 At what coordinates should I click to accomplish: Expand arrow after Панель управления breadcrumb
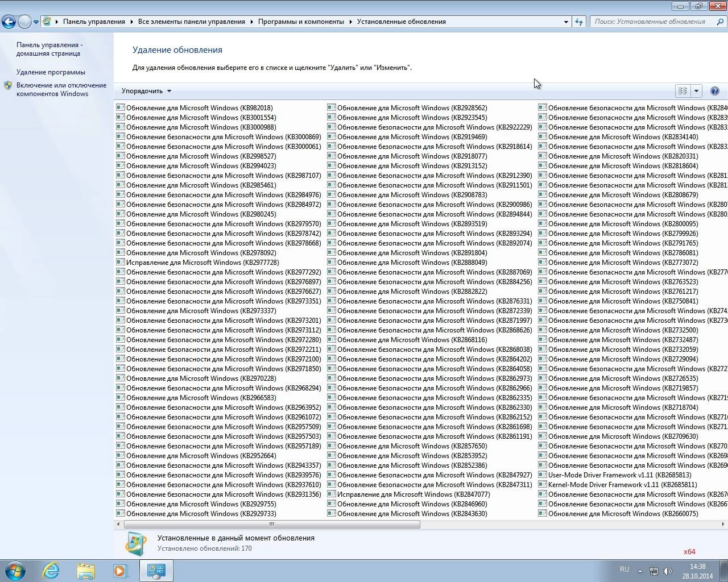[x=131, y=22]
